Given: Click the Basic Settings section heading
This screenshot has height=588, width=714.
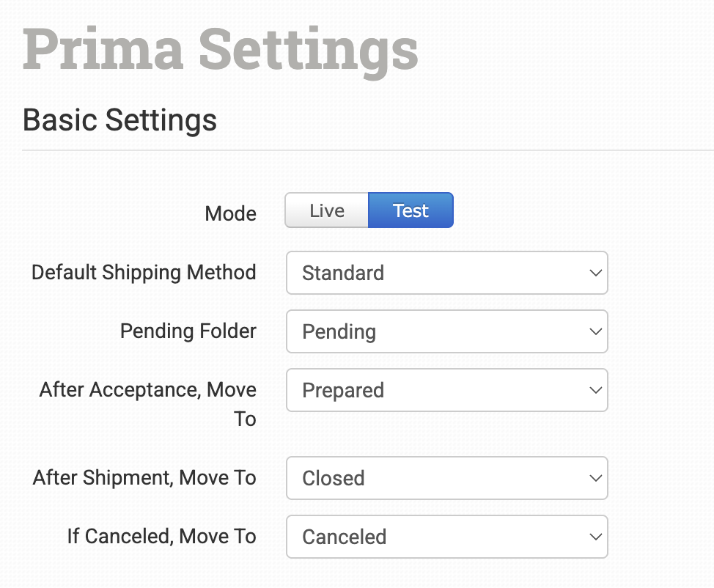Looking at the screenshot, I should coord(119,119).
